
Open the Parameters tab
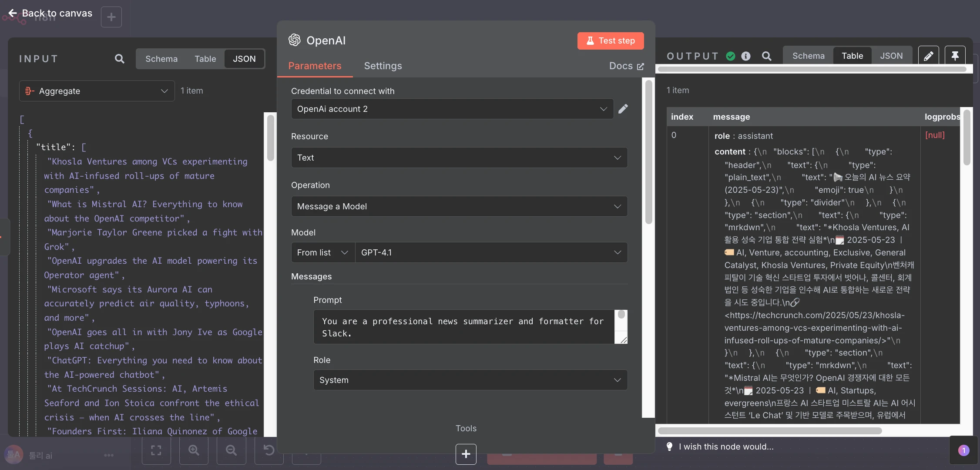click(315, 66)
